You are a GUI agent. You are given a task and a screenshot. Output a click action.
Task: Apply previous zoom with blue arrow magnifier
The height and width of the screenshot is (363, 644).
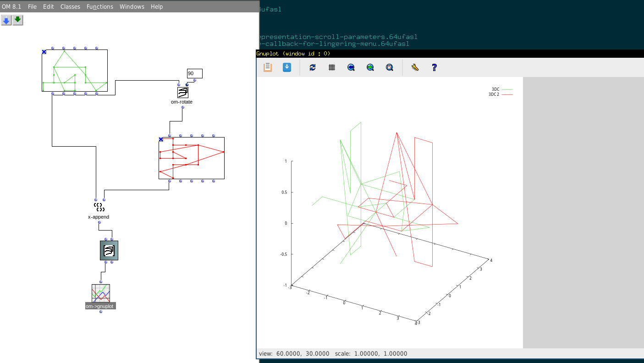pos(351,67)
